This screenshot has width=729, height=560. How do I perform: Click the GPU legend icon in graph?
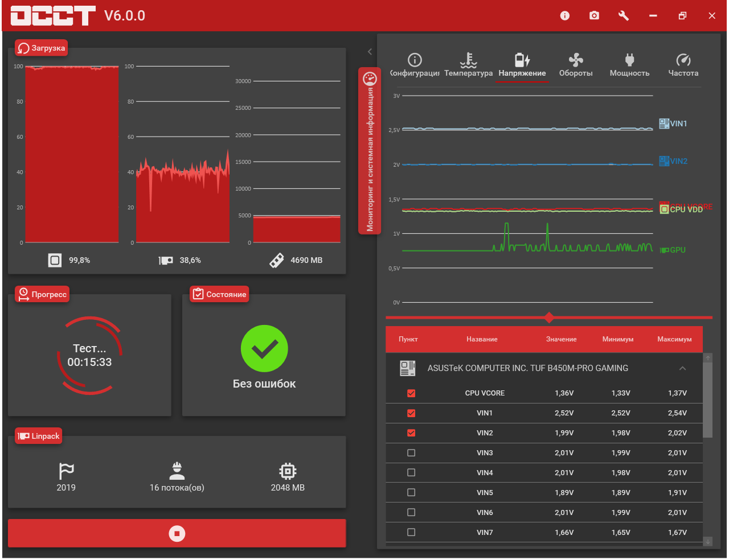coord(664,250)
